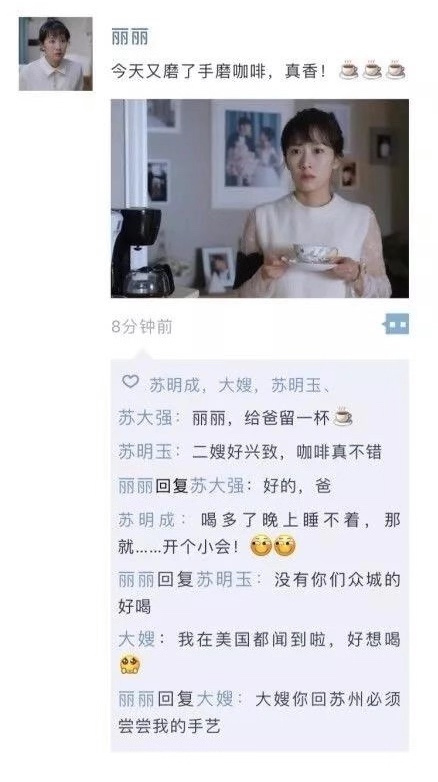Reply to 苏明成's 开个小会 comment
This screenshot has width=438, height=782.
(259, 534)
